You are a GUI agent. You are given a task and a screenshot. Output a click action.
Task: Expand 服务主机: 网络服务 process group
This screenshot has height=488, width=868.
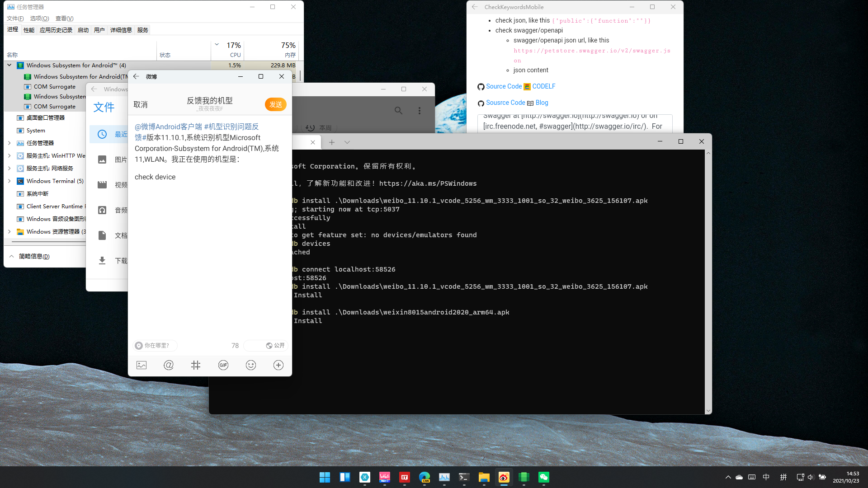coord(9,168)
